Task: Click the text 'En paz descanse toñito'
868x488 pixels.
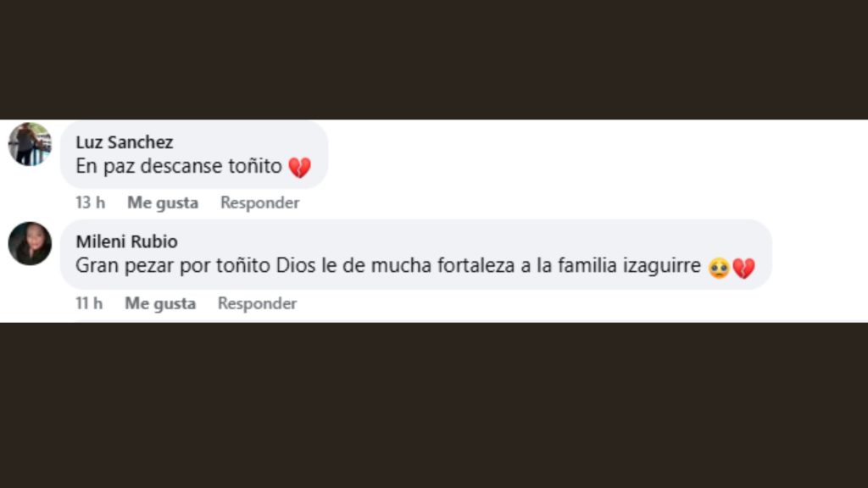Action: pyautogui.click(x=178, y=166)
